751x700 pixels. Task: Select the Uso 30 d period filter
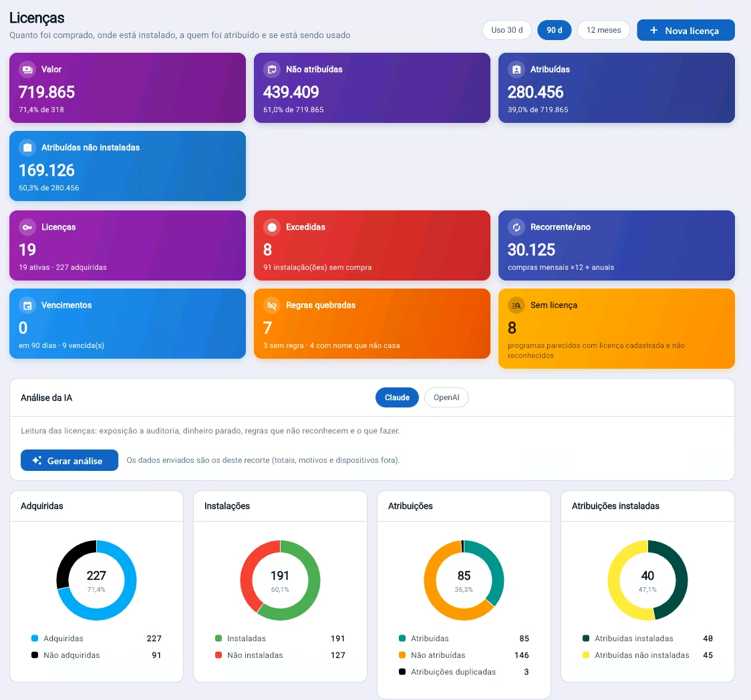point(506,30)
